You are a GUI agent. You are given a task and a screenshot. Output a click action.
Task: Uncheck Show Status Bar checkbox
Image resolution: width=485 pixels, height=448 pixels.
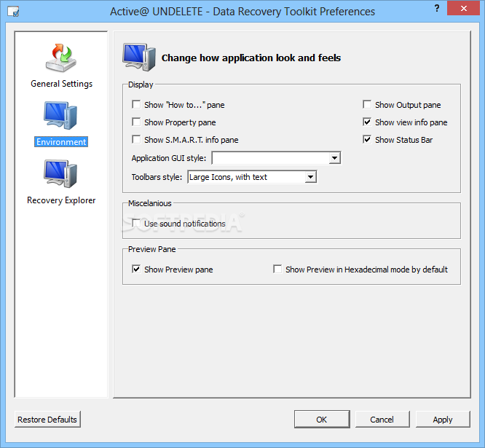point(367,139)
